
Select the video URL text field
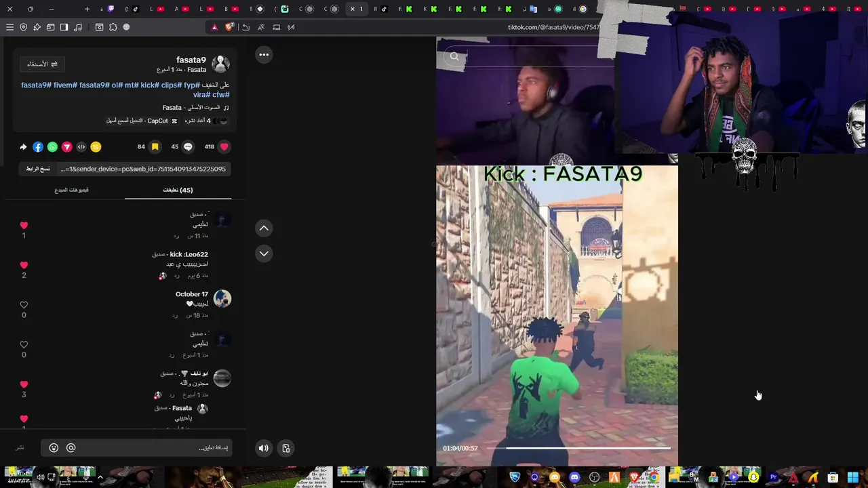tap(143, 169)
